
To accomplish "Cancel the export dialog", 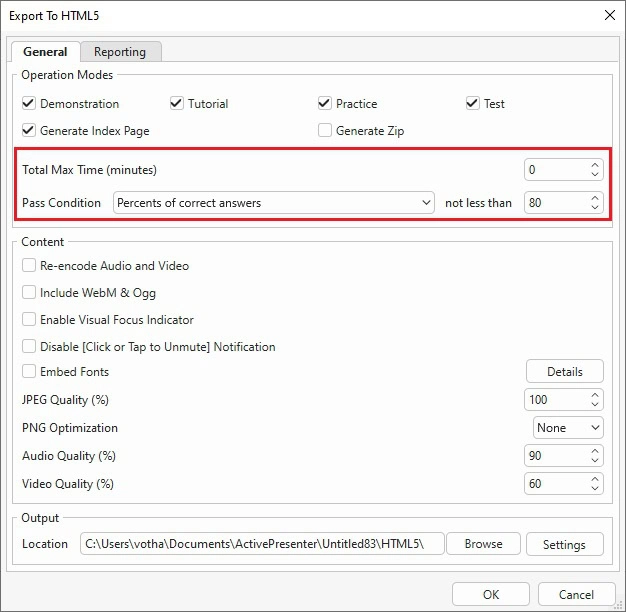I will point(576,594).
